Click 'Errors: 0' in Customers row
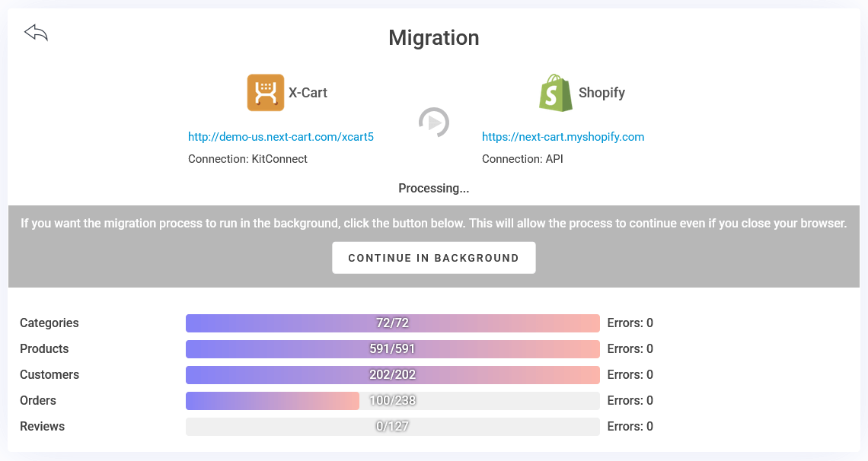Screen dimensions: 868x461 coord(630,375)
